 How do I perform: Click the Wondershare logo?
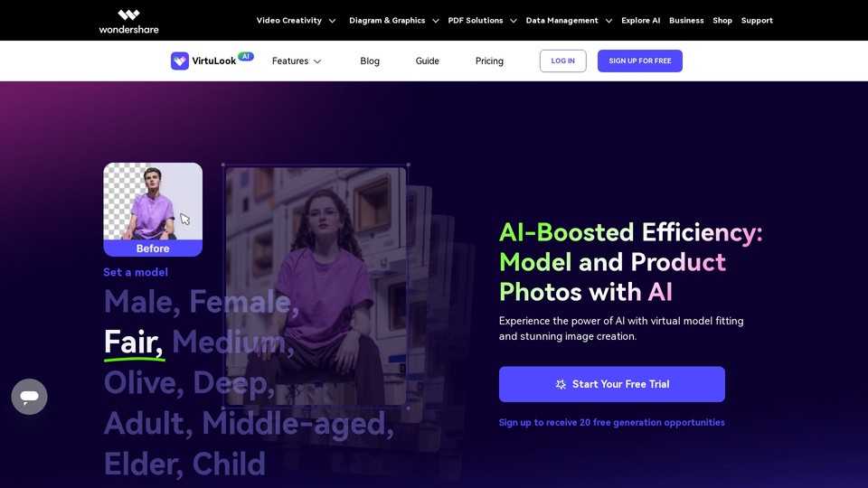tap(128, 22)
